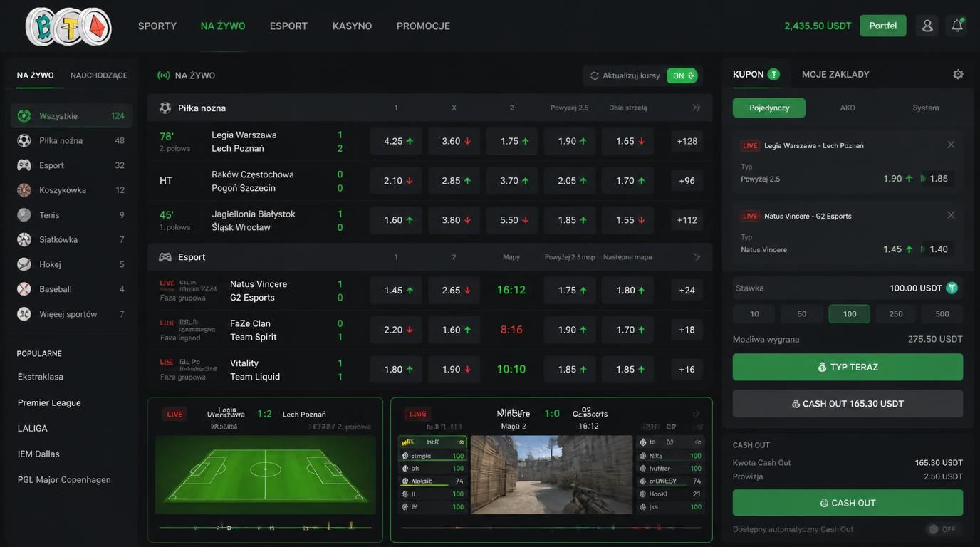
Task: Enable the automatic Cash Out switch
Action: click(x=942, y=529)
